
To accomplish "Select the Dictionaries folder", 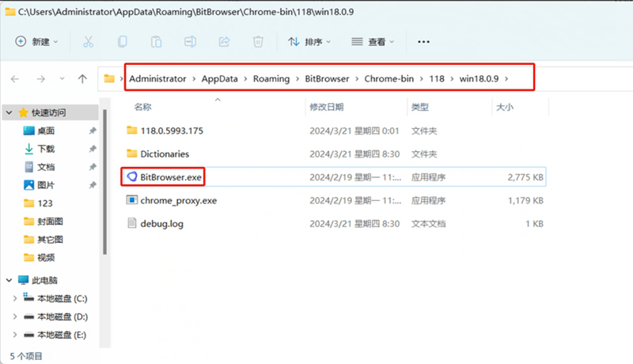I will tap(335, 154).
